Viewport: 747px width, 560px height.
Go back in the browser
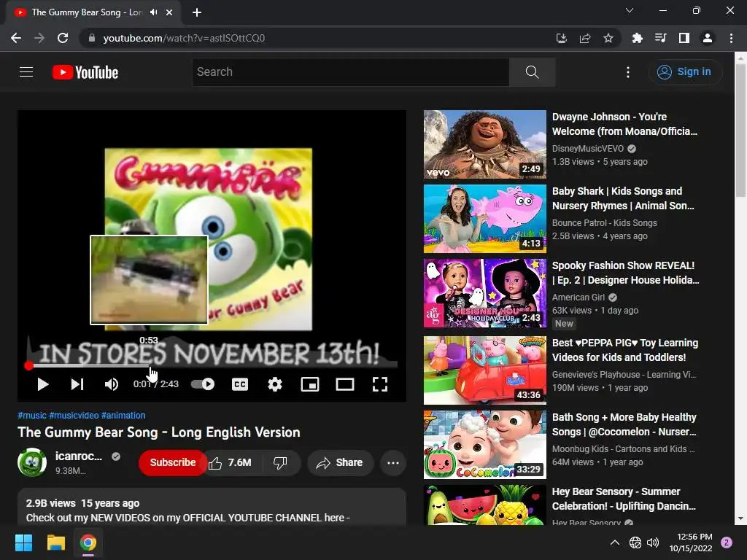(x=16, y=38)
